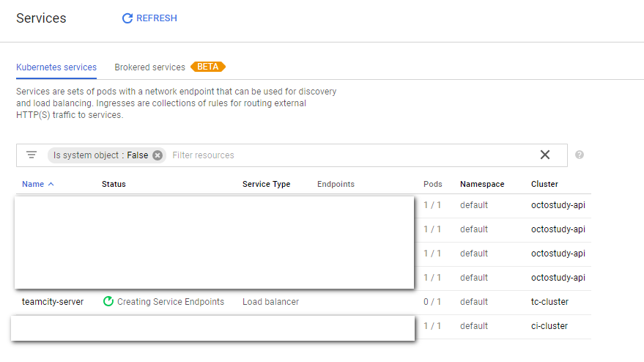Clear all filters with the X icon
644x362 pixels.
click(x=545, y=155)
